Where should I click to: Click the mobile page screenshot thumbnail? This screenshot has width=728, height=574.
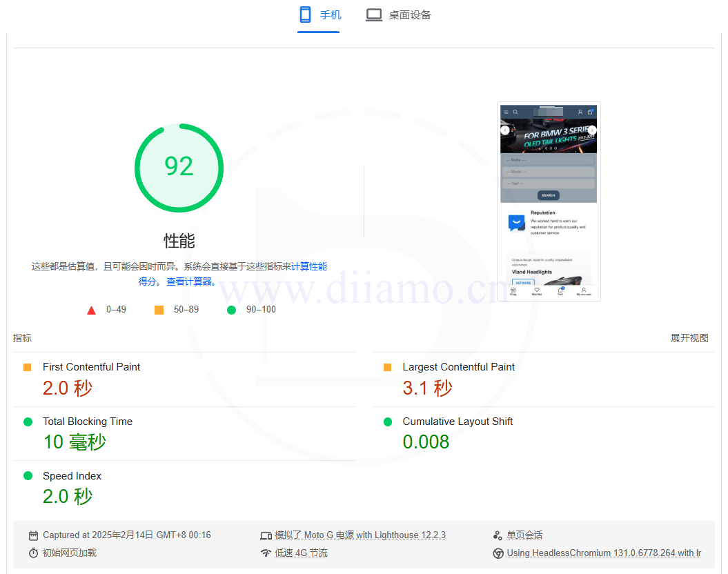tap(549, 201)
